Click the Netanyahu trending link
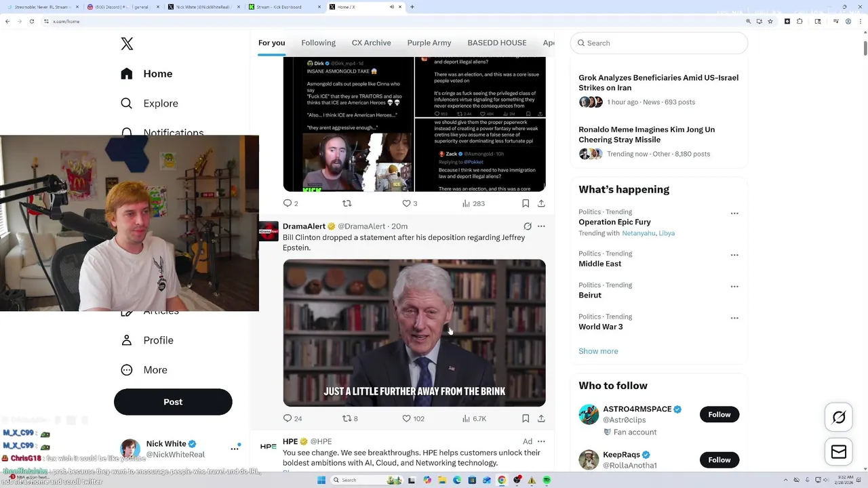The width and height of the screenshot is (868, 488). click(639, 233)
